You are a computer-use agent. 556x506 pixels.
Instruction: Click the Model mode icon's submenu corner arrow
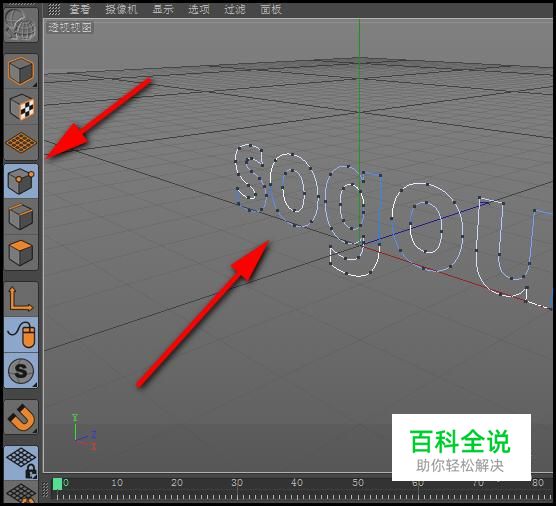tap(35, 85)
